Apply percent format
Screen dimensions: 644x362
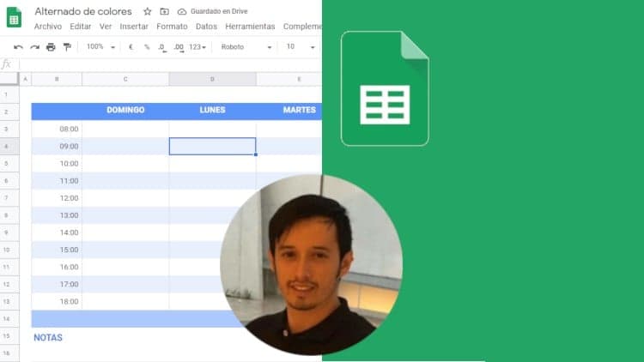point(147,47)
